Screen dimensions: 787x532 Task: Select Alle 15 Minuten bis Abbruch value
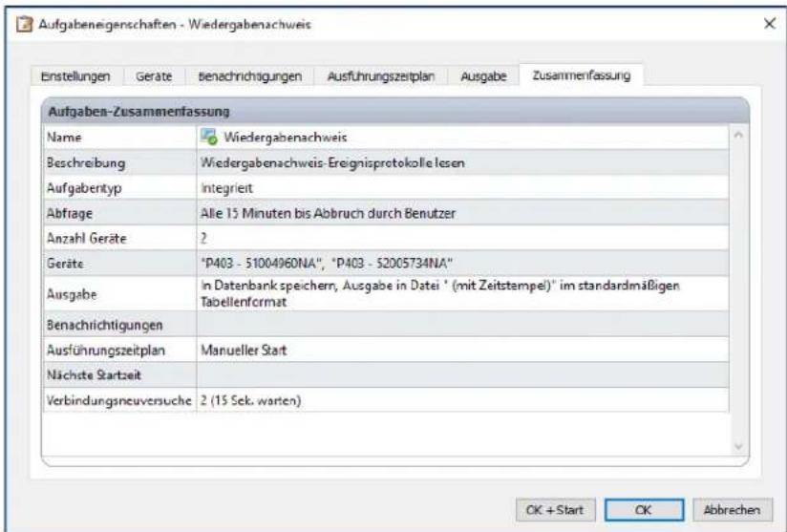pyautogui.click(x=328, y=213)
